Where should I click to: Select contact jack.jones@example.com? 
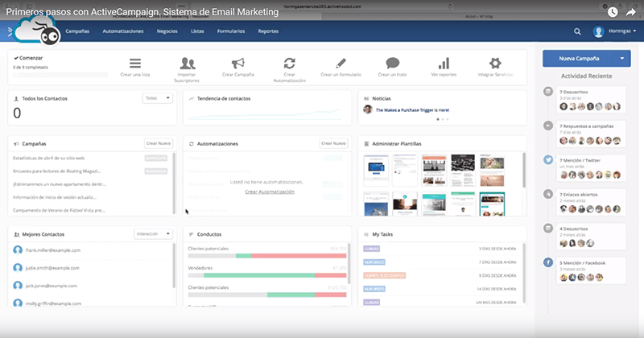pyautogui.click(x=52, y=286)
